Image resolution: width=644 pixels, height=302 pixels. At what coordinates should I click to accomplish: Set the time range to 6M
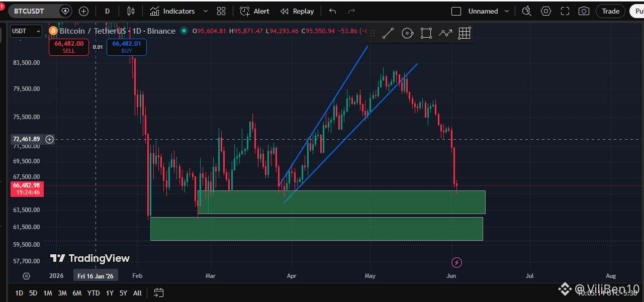(77, 293)
